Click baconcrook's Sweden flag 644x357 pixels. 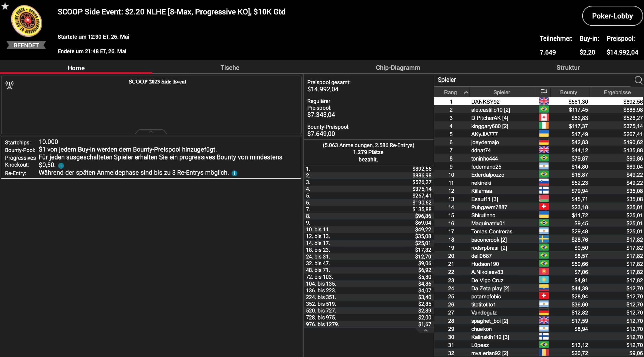tap(544, 239)
